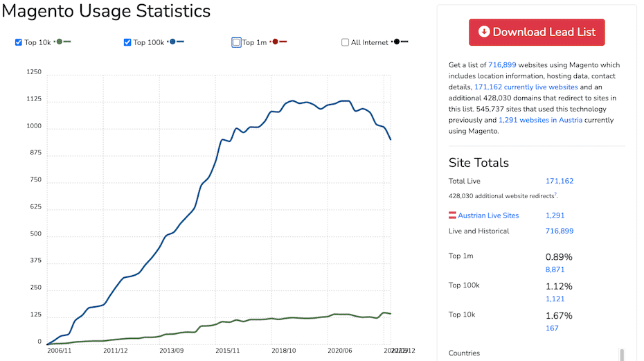Click the 1.67% Top 10k percentage
Image resolution: width=644 pixels, height=361 pixels.
click(x=559, y=316)
